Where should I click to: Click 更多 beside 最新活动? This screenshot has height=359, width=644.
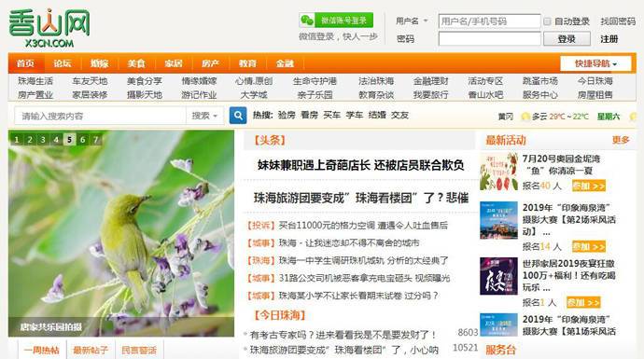(x=621, y=140)
